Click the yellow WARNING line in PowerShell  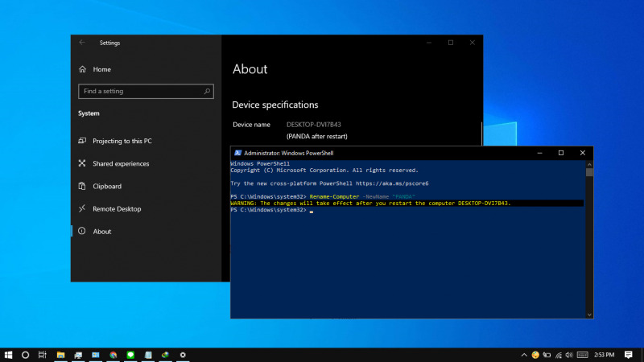(370, 204)
